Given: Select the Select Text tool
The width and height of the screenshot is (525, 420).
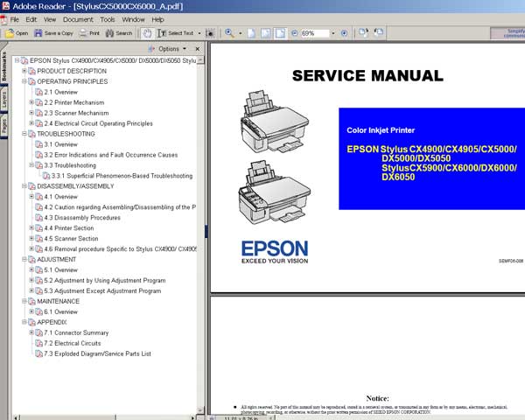Looking at the screenshot, I should coord(176,33).
